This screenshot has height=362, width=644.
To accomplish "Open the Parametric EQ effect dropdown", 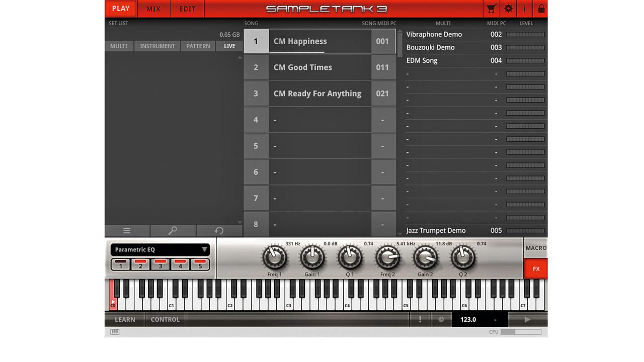I will (x=160, y=249).
